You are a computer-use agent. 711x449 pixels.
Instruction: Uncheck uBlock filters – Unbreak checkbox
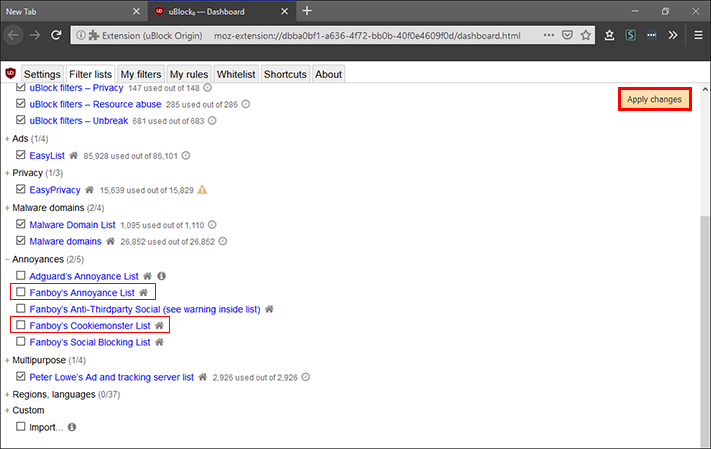[x=20, y=120]
